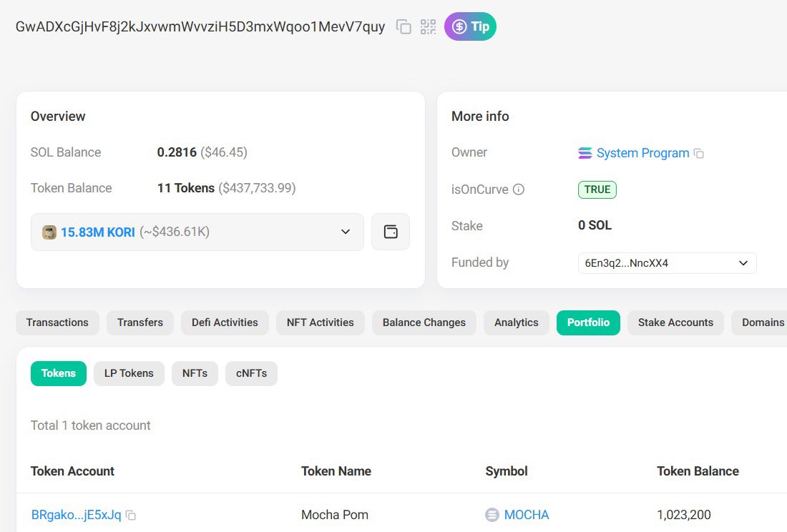Open the Analytics tab
The height and width of the screenshot is (532, 787).
517,322
